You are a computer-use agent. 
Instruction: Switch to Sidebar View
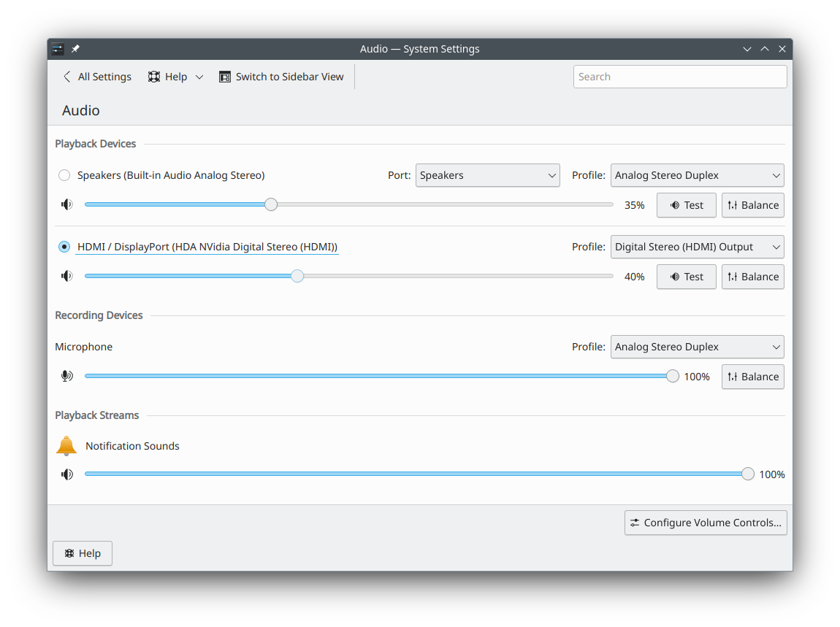(281, 77)
